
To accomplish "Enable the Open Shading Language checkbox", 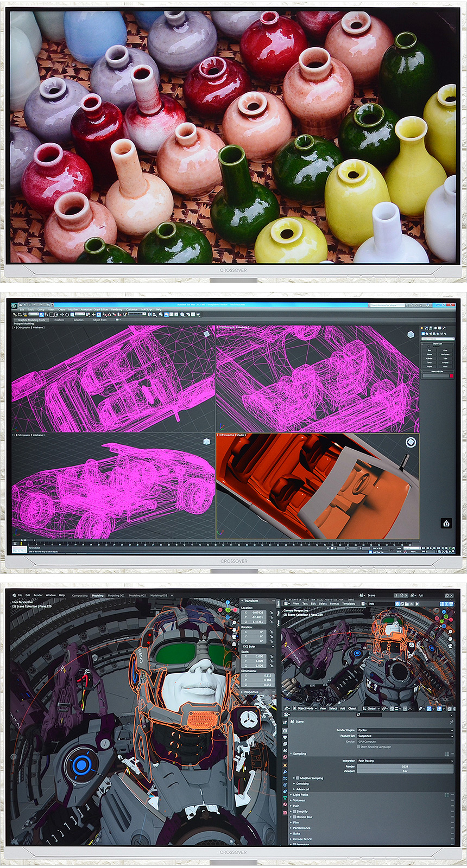I will (358, 747).
